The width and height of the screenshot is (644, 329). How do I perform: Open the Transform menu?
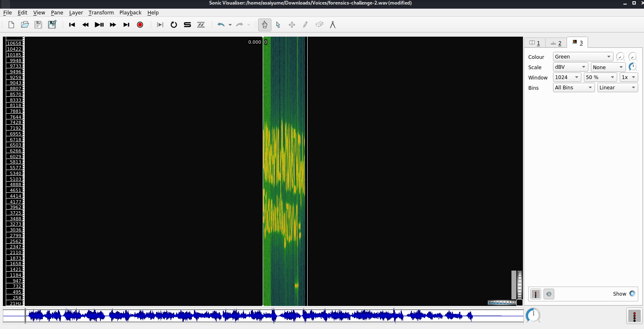coord(101,13)
